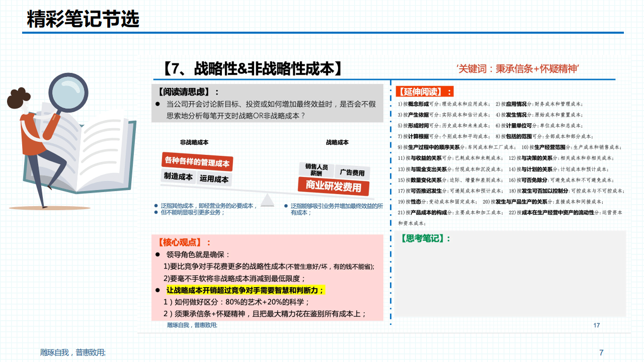Screen dimensions: 644x362
Task: Select the 【延伸阅读】 orange label
Action: click(425, 92)
